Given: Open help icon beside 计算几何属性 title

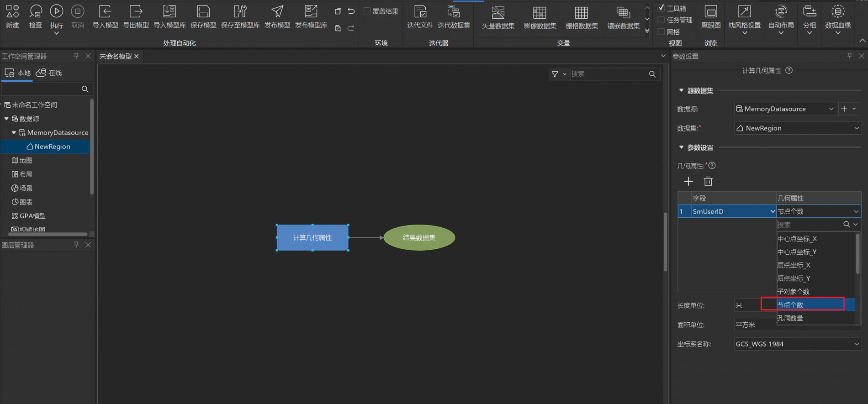Looking at the screenshot, I should [x=789, y=70].
